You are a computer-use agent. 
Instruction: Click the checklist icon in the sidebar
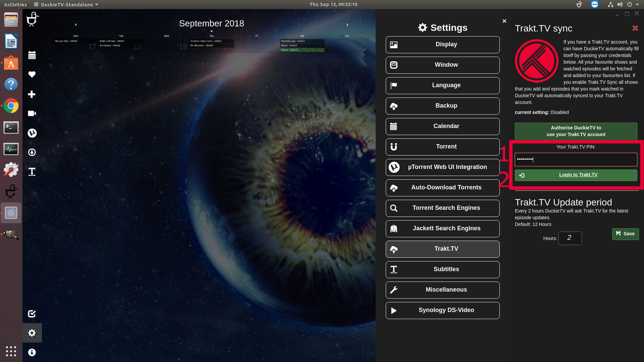32,314
